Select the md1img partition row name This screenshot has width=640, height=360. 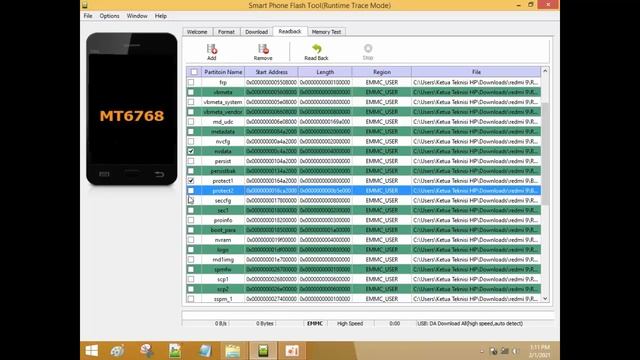[223, 260]
